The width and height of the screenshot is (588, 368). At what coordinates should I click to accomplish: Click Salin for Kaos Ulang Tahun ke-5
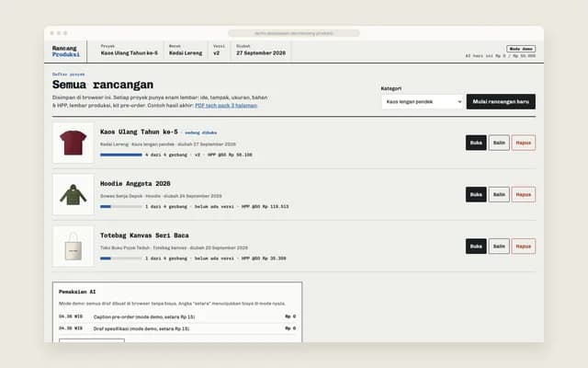499,143
